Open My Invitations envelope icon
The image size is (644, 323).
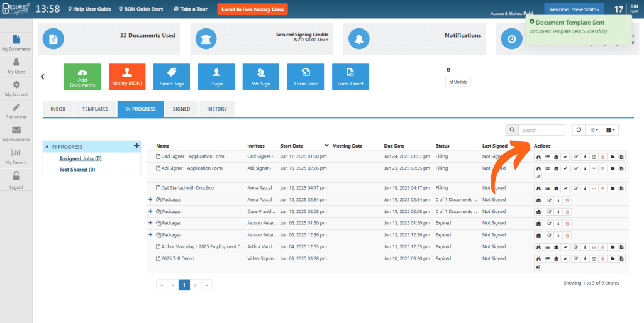(x=16, y=130)
